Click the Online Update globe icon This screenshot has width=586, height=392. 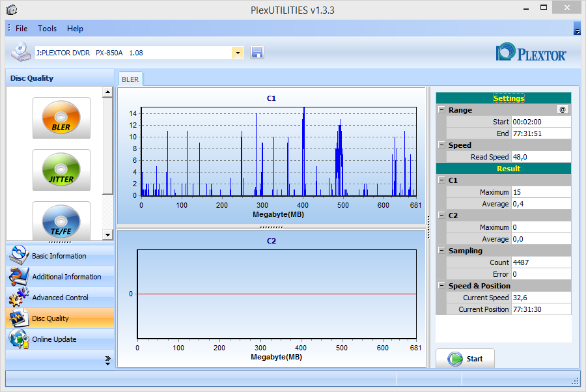pyautogui.click(x=19, y=339)
